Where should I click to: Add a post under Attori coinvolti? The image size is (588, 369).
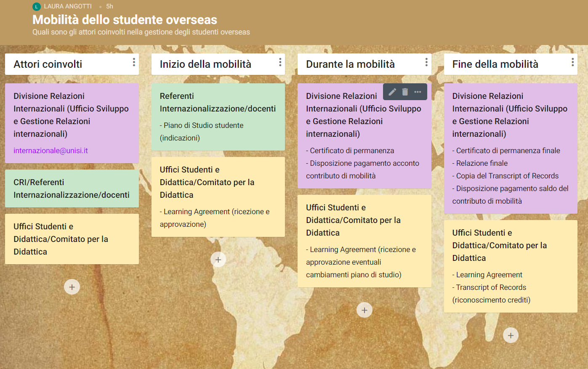72,287
